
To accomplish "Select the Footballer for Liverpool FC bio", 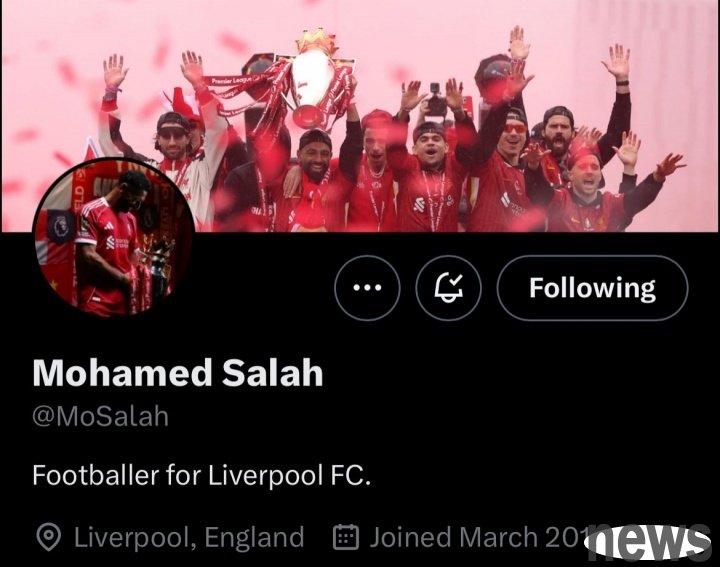I will pyautogui.click(x=201, y=475).
